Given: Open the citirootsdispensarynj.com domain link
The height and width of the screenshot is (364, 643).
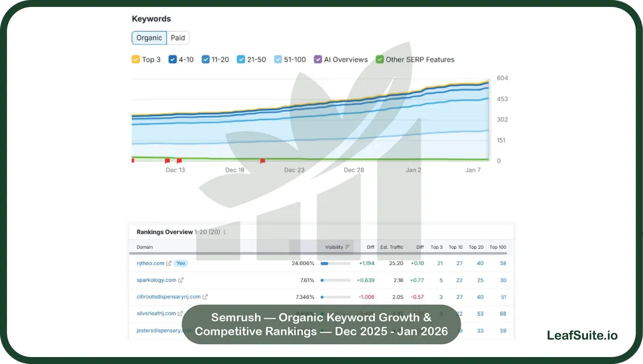Looking at the screenshot, I should coord(168,297).
